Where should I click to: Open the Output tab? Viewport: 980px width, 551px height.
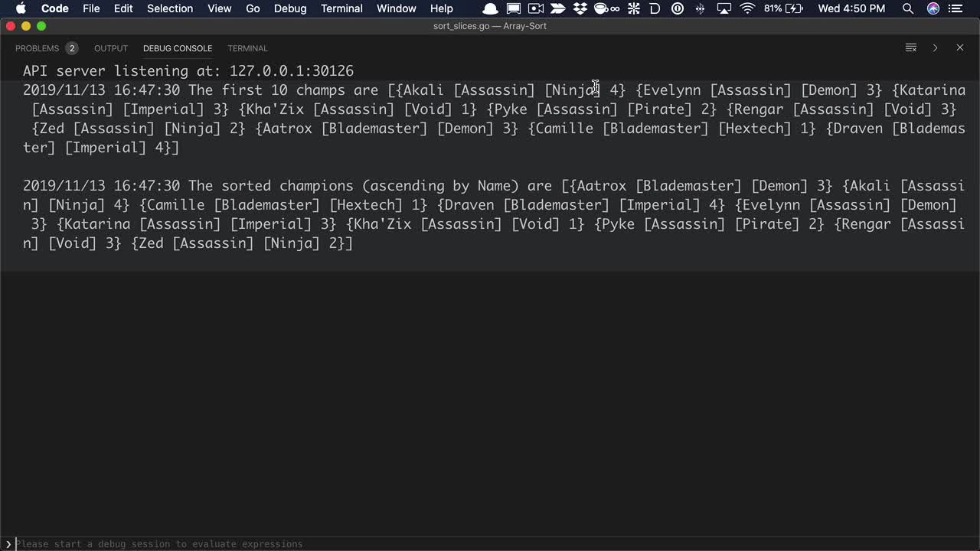[x=111, y=48]
